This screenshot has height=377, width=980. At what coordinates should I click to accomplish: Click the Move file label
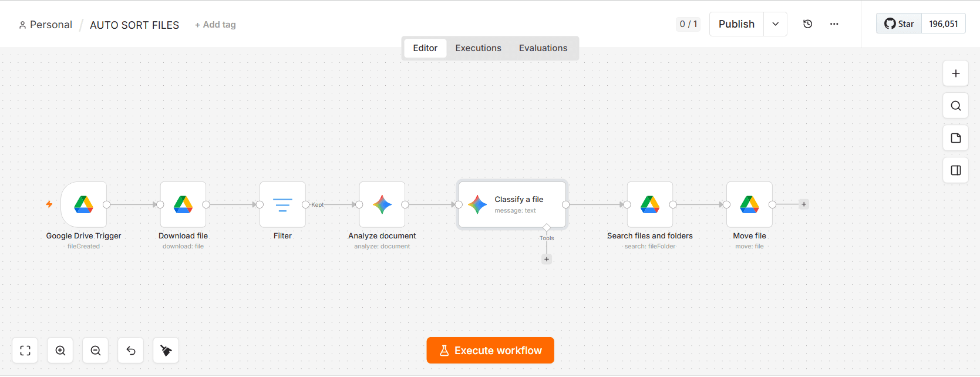point(749,235)
